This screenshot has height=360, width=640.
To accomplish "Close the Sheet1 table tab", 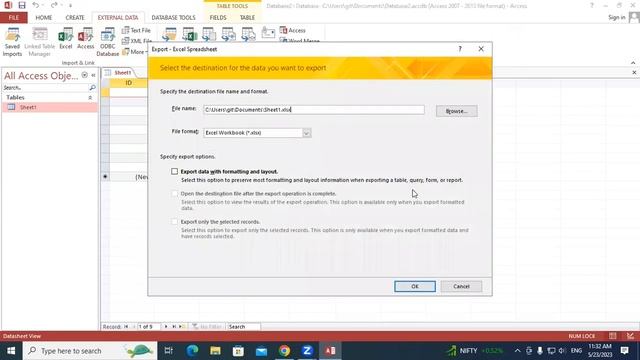I will (x=634, y=72).
